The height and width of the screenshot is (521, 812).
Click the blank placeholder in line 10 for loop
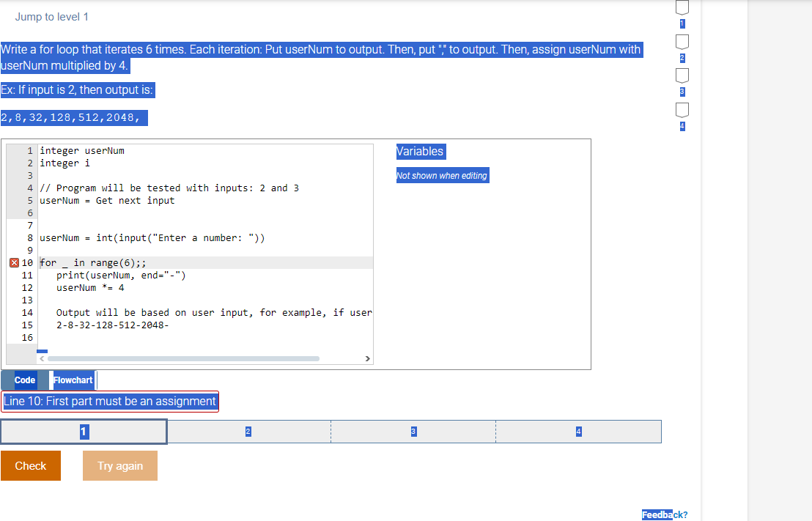(64, 262)
